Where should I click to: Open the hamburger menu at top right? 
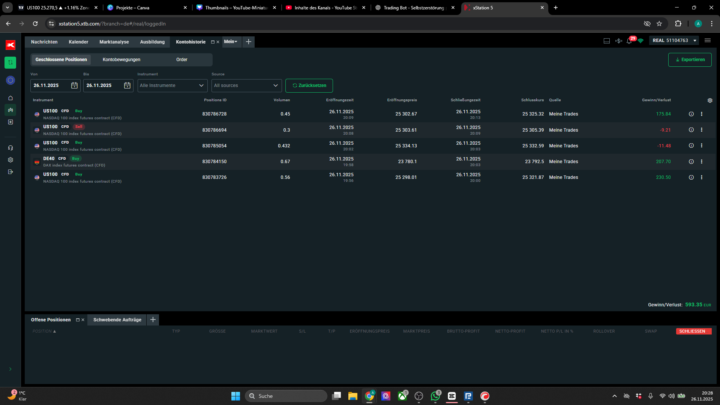pyautogui.click(x=708, y=40)
